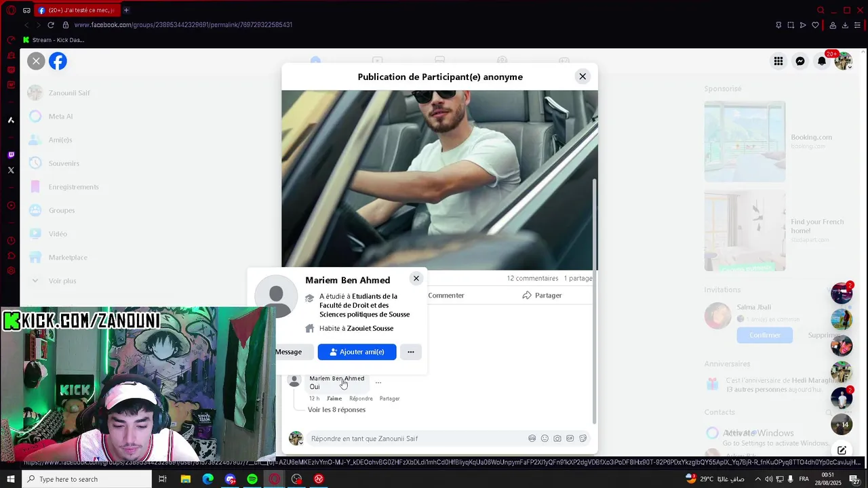The height and width of the screenshot is (488, 868).
Task: Click the reply input field
Action: pyautogui.click(x=415, y=439)
